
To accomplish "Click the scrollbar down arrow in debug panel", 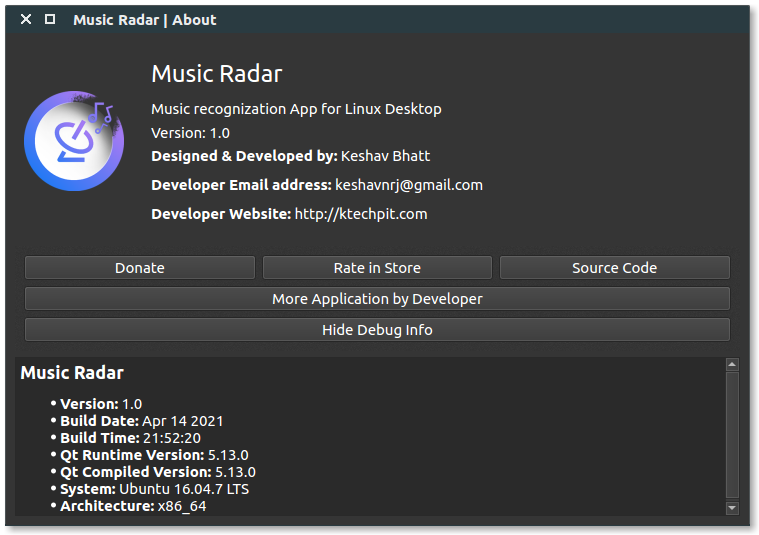I will [x=732, y=508].
